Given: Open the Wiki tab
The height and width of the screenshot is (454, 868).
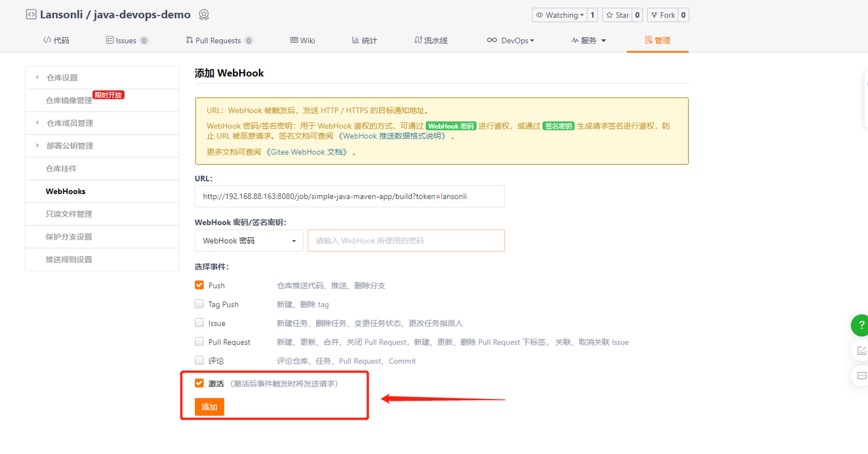Looking at the screenshot, I should click(x=302, y=40).
